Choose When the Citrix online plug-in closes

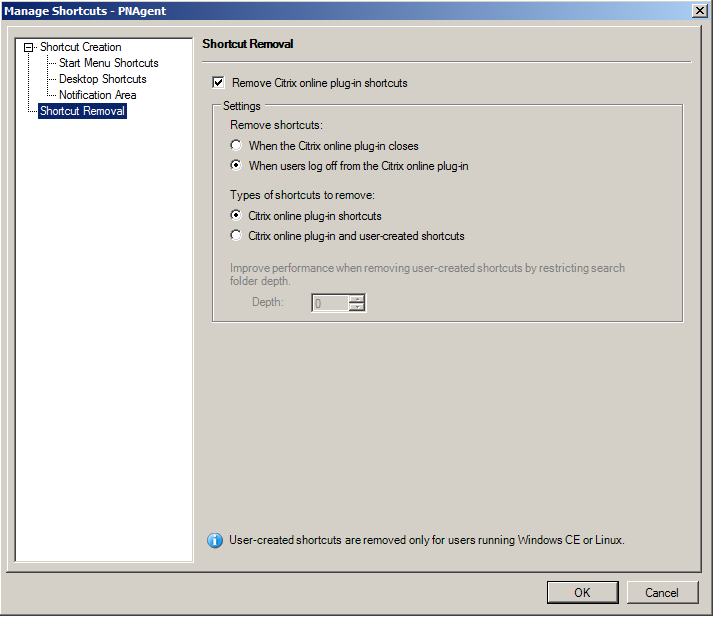[x=236, y=145]
